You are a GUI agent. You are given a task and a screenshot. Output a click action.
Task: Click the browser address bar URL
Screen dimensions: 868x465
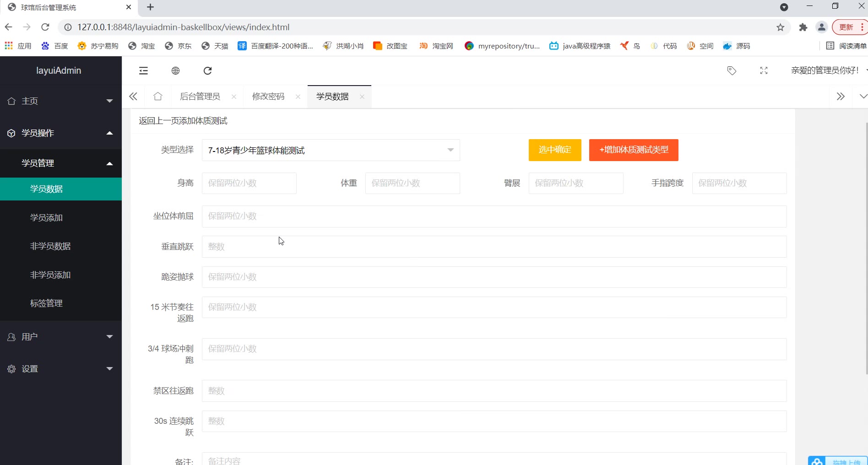pos(184,27)
